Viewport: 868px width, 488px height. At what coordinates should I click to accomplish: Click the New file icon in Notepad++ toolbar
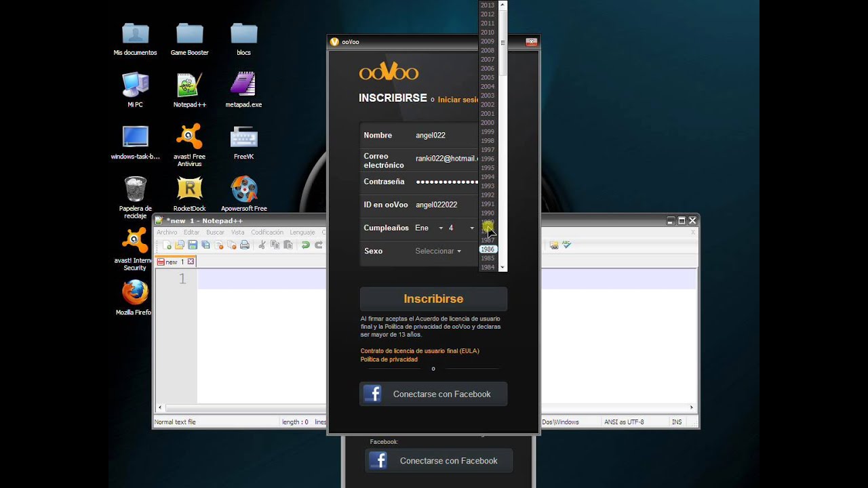[167, 245]
